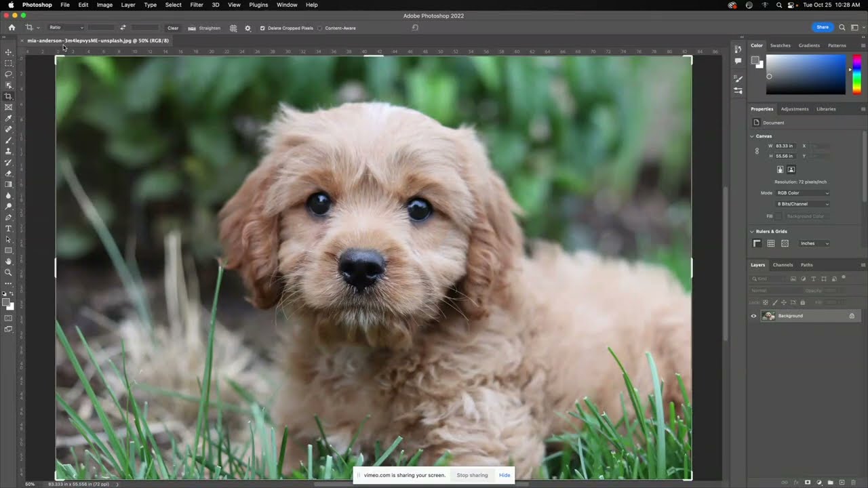Screen dimensions: 868x488
Task: Click the Background layer lock icon
Action: pos(852,316)
